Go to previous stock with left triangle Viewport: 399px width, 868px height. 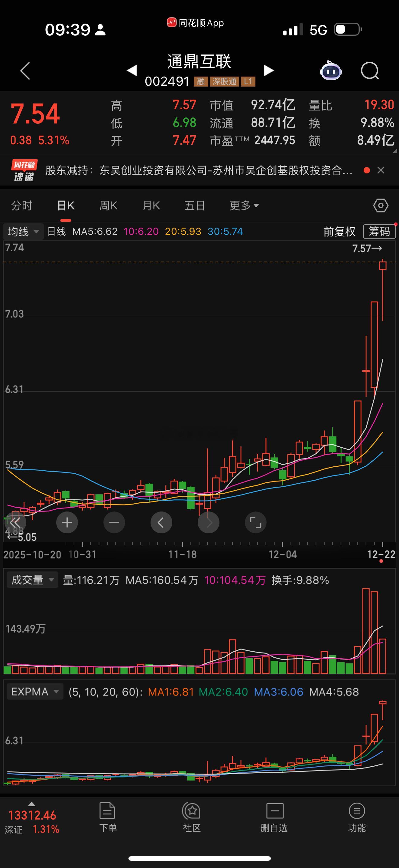tap(132, 71)
